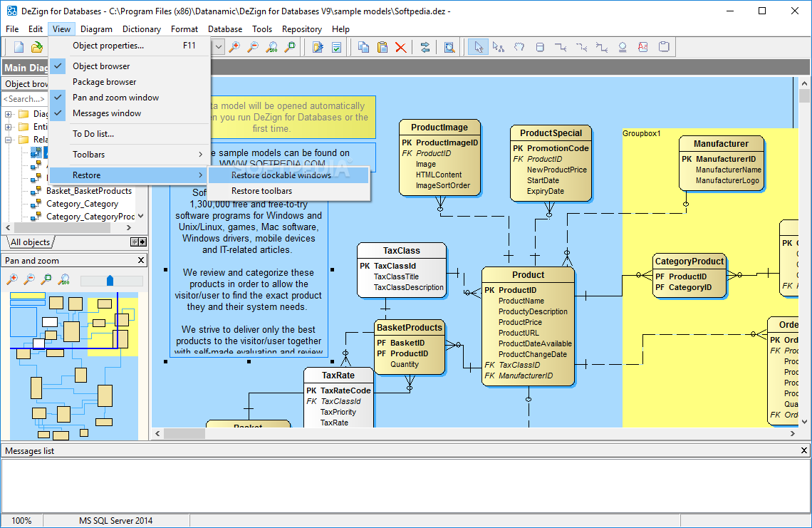Switch to the All objects tab
812x528 pixels.
pos(30,242)
